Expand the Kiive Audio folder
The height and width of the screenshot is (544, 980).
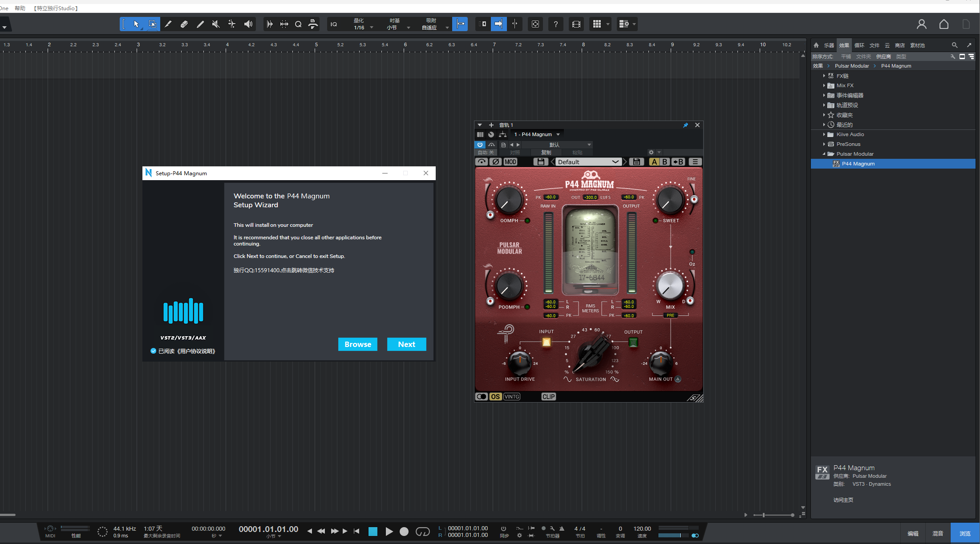click(824, 134)
